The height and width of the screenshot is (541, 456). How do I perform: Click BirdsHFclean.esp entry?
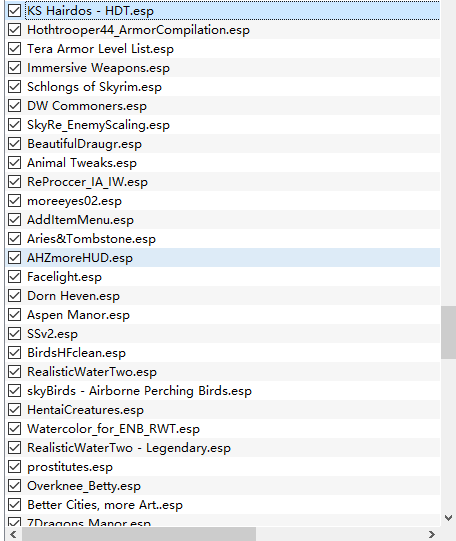click(77, 353)
